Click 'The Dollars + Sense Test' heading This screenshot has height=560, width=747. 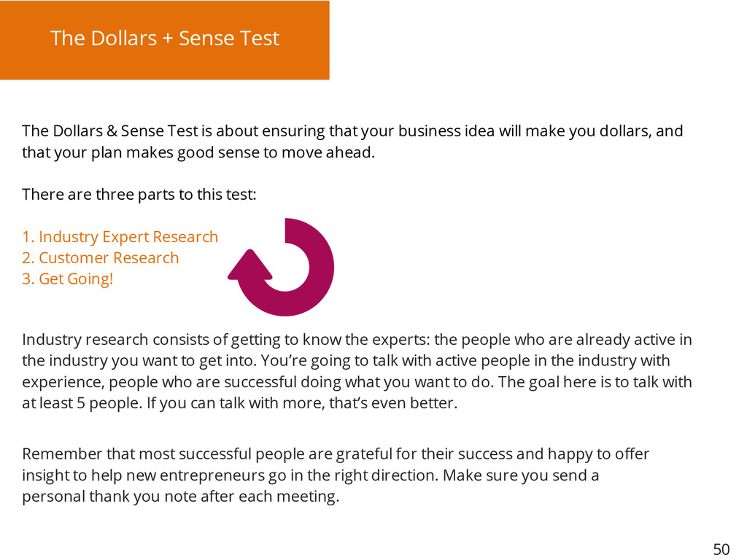(x=165, y=38)
